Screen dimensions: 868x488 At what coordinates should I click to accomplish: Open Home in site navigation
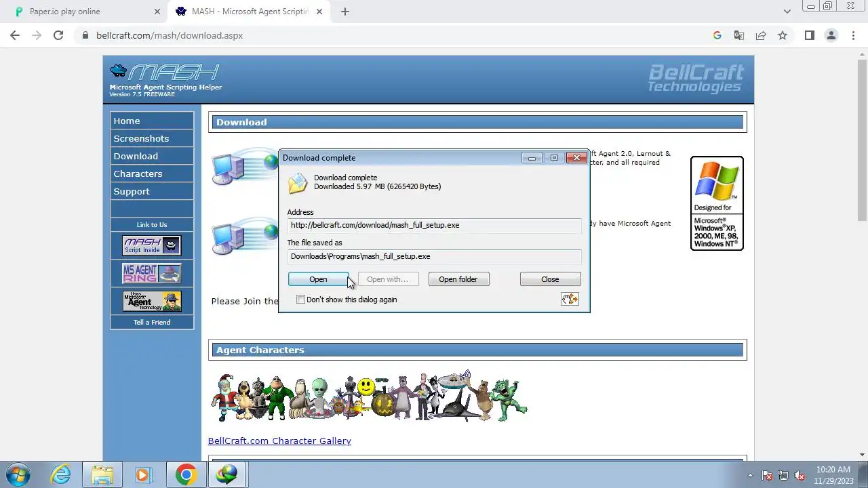coord(152,121)
